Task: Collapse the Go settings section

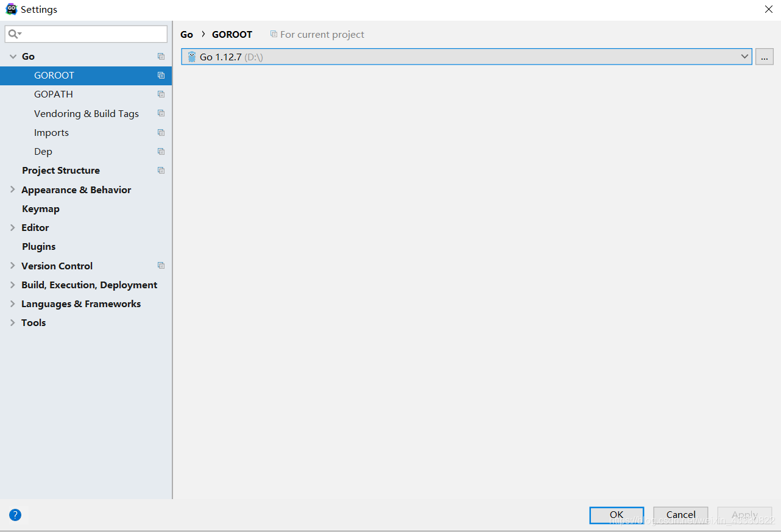Action: (x=13, y=56)
